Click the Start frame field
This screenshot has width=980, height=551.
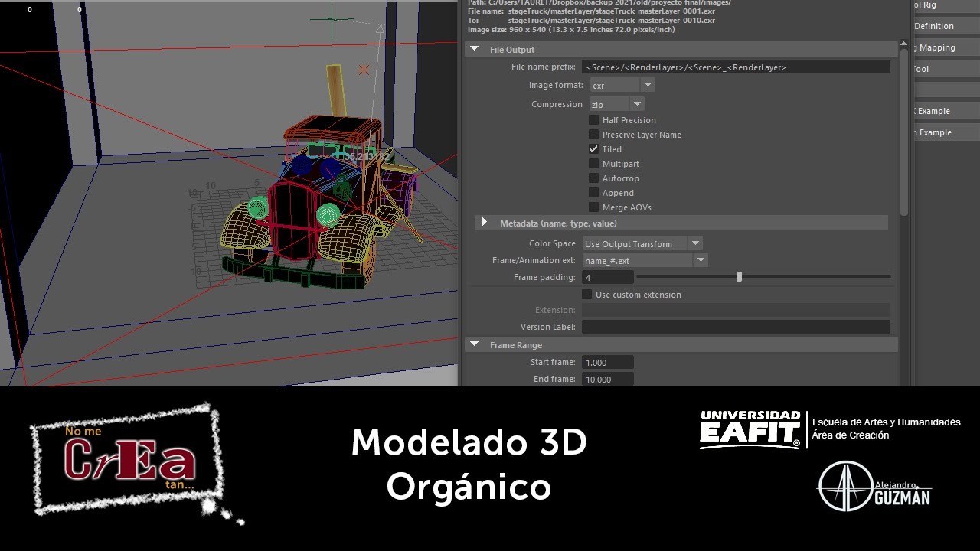tap(608, 362)
